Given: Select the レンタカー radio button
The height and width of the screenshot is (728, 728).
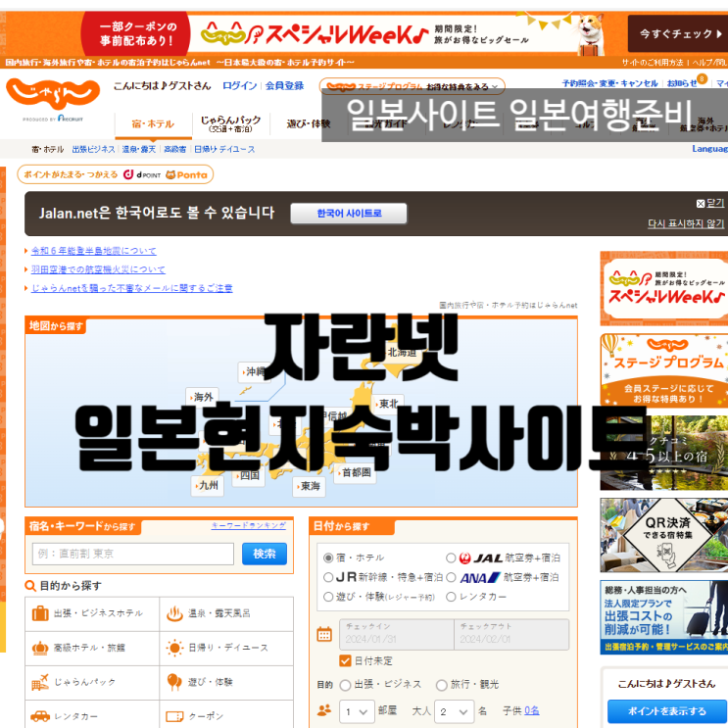Looking at the screenshot, I should 451,597.
